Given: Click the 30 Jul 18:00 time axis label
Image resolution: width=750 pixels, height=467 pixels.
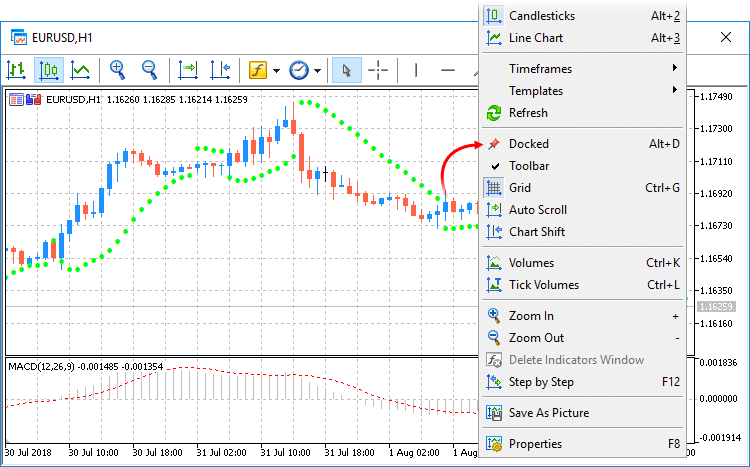Looking at the screenshot, I should pos(157,453).
